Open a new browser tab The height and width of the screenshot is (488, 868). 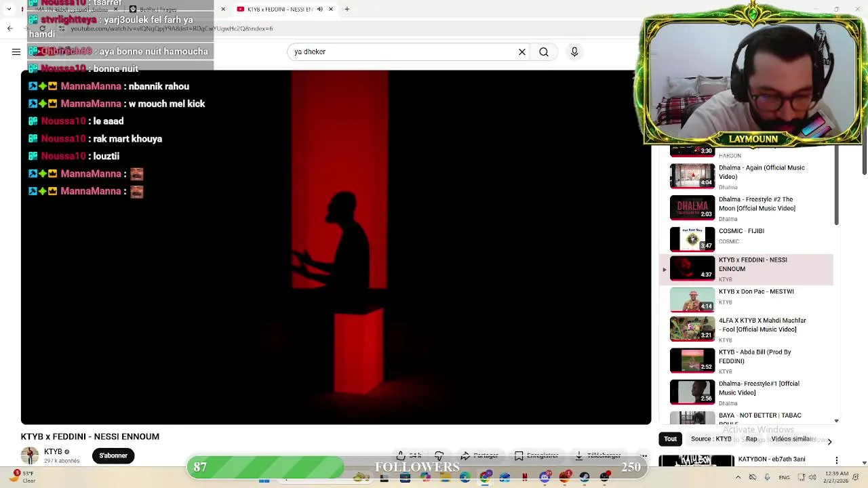tap(347, 9)
